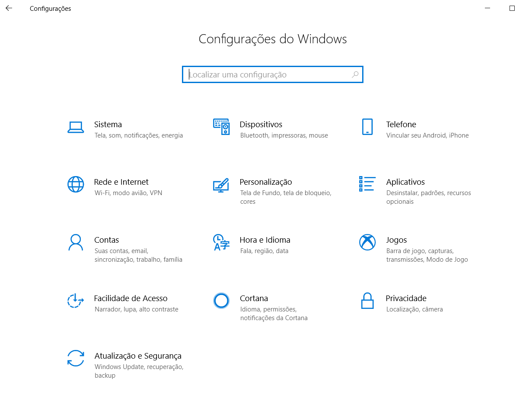The width and height of the screenshot is (532, 414).
Task: Maximize the Configurações window
Action: pos(512,8)
